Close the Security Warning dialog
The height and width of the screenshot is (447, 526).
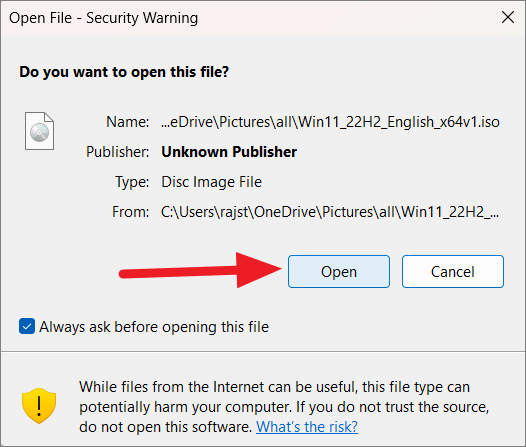pos(508,17)
